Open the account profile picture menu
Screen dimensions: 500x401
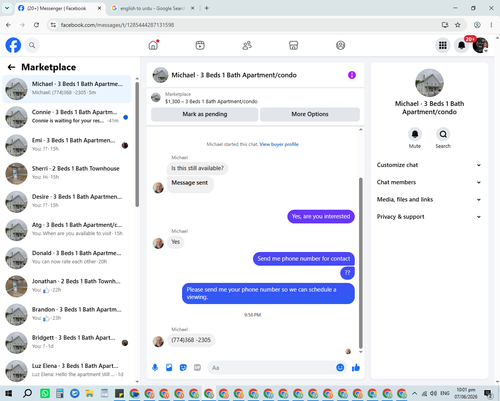480,45
